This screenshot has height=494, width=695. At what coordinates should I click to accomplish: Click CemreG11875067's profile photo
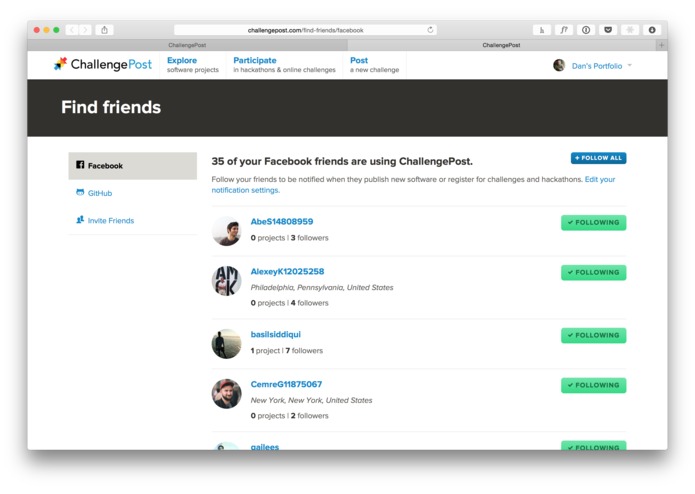coord(226,394)
